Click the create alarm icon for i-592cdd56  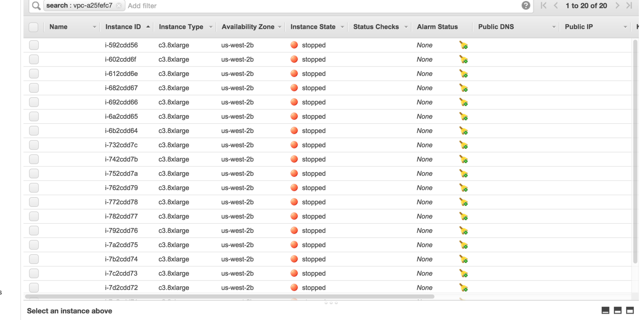pos(464,45)
